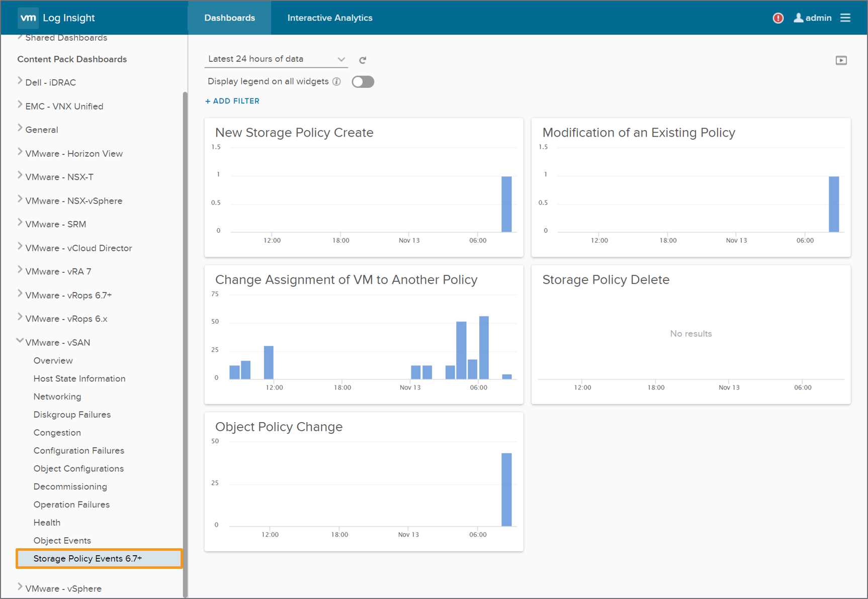The width and height of the screenshot is (868, 599).
Task: Click the Object Policy Change chart bar
Action: [x=506, y=489]
